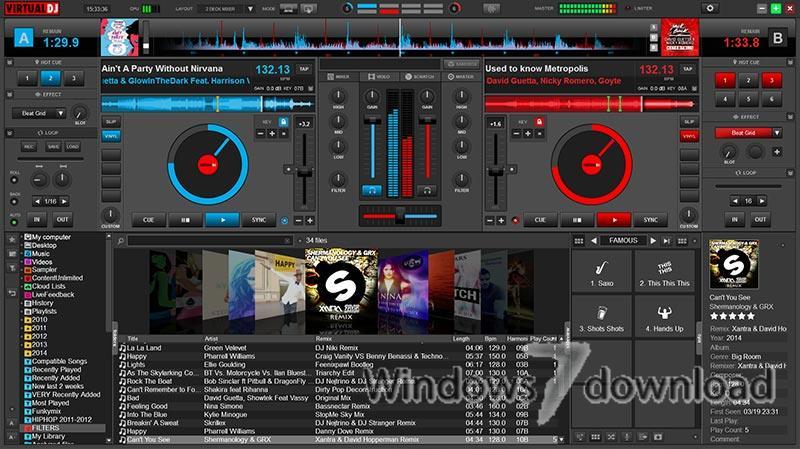Go to previous sampler bank arrow

point(594,240)
